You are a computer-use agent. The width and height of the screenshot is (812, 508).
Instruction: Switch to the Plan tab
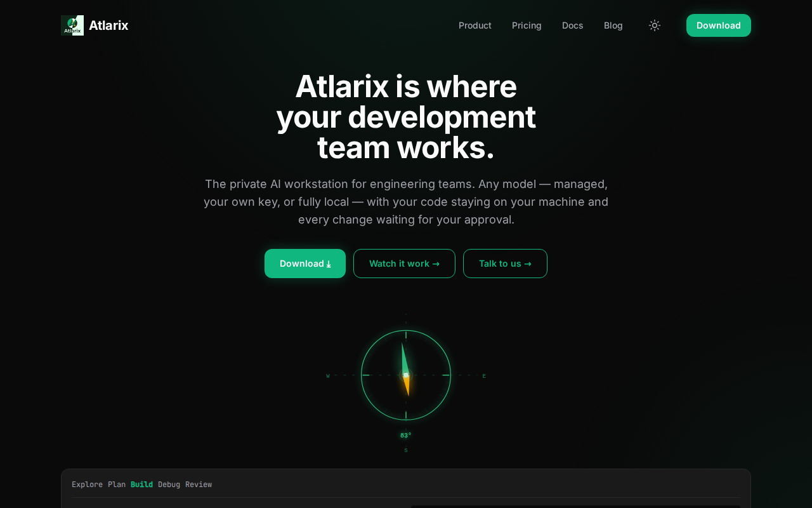pyautogui.click(x=117, y=485)
